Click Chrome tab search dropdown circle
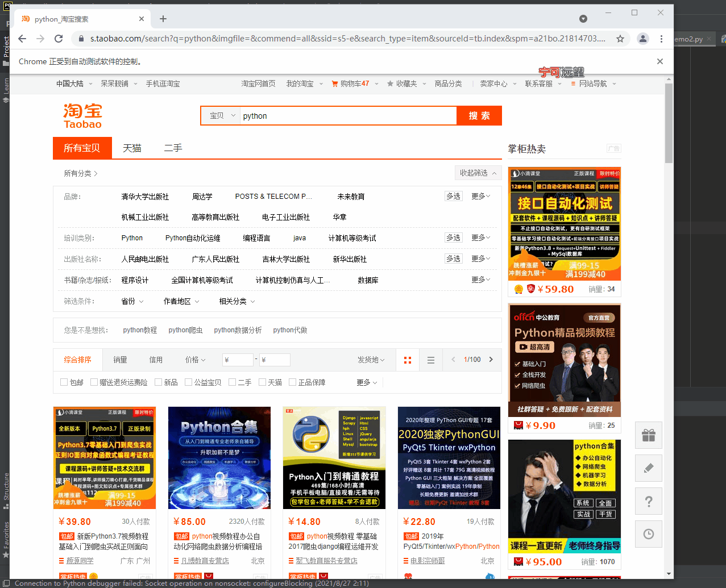 583,19
